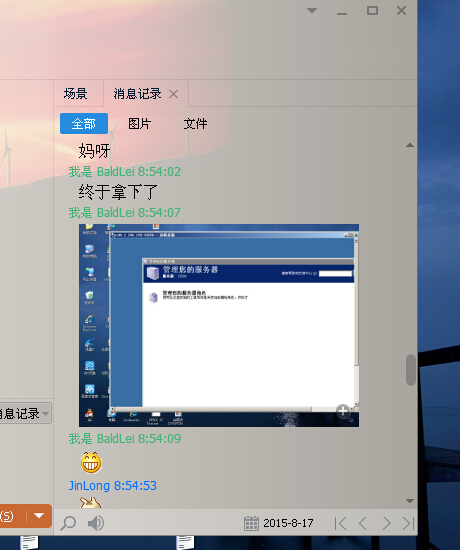Click the speaker voice messages icon
The image size is (460, 550).
click(x=95, y=523)
